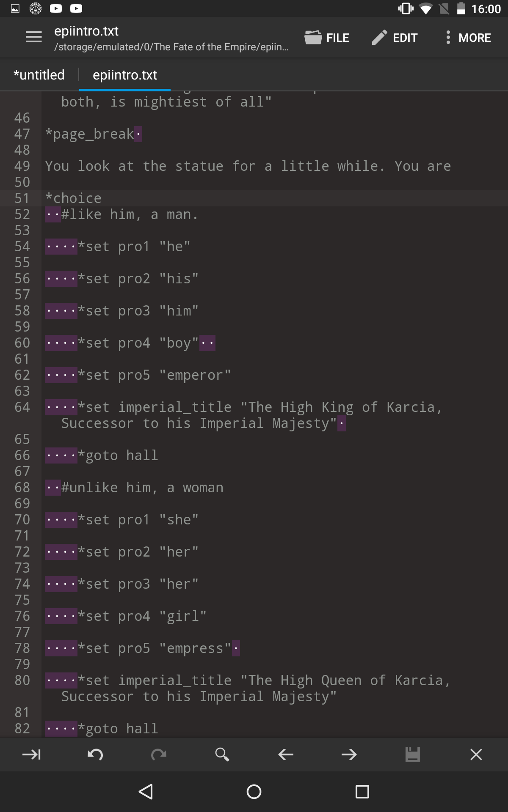Place cursor on *set pro5 "empress" line
This screenshot has width=508, height=812.
click(x=142, y=648)
